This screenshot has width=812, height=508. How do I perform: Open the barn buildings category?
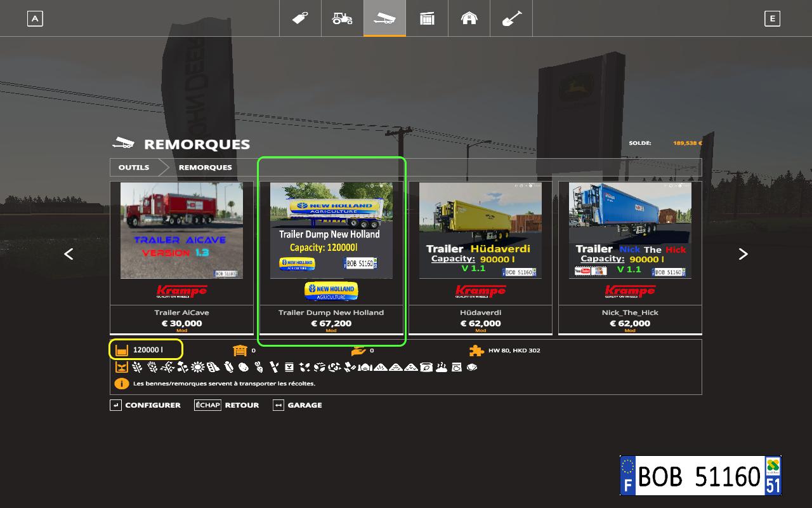[469, 18]
